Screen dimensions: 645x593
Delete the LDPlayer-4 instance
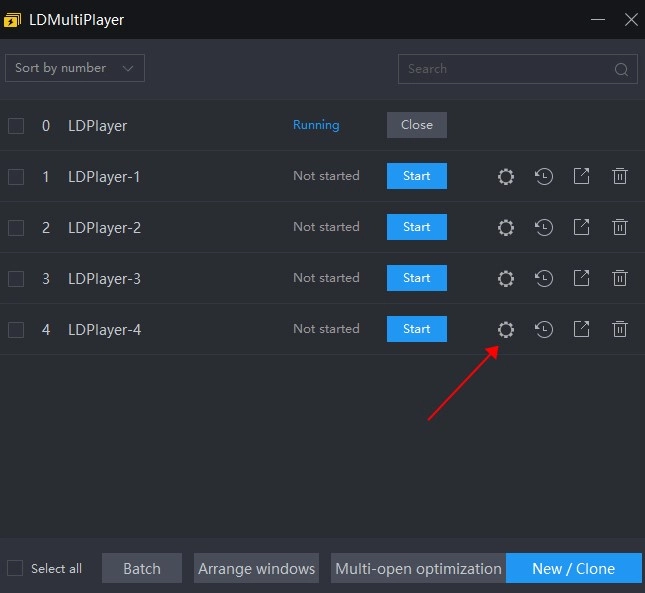point(620,329)
